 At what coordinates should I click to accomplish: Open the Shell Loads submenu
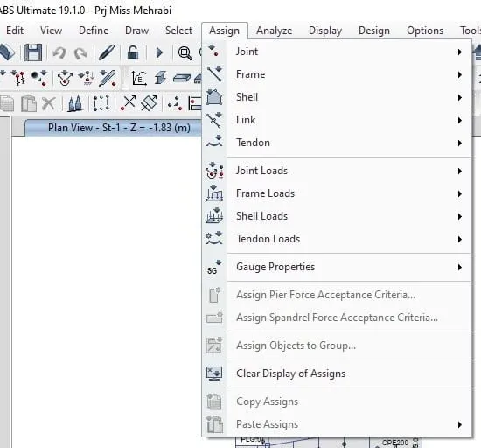tap(337, 216)
